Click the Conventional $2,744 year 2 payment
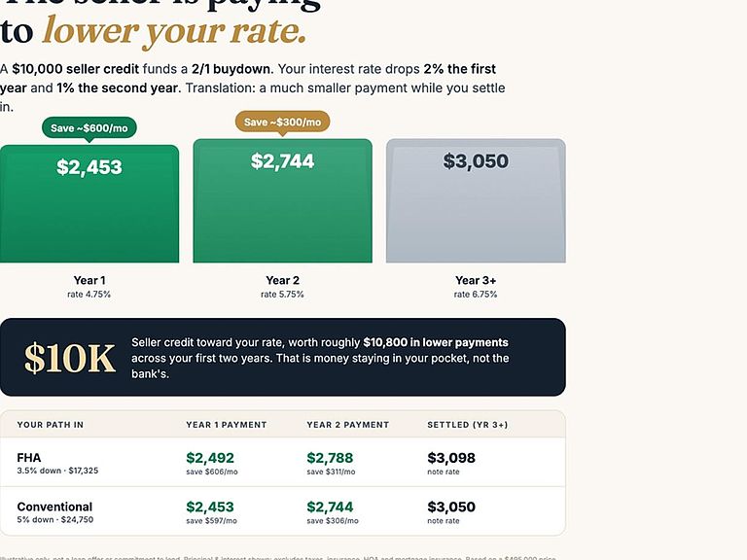 pos(330,507)
